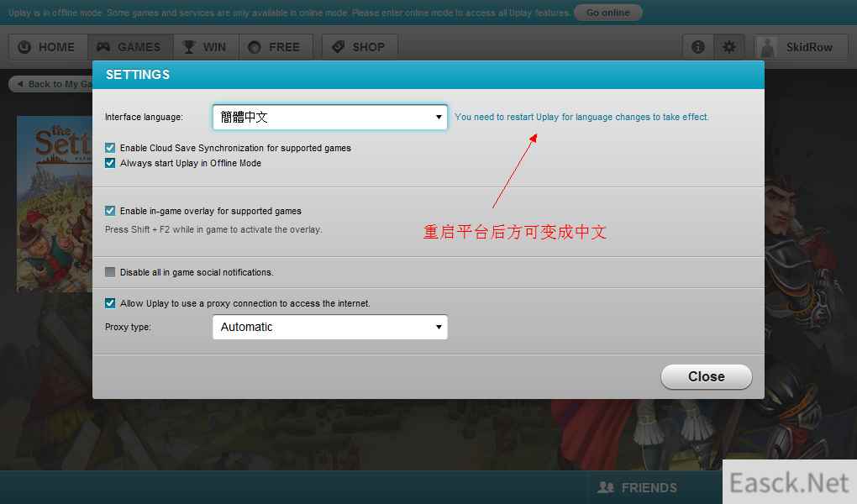Open the Proxy type dropdown
This screenshot has width=857, height=504.
(x=329, y=327)
